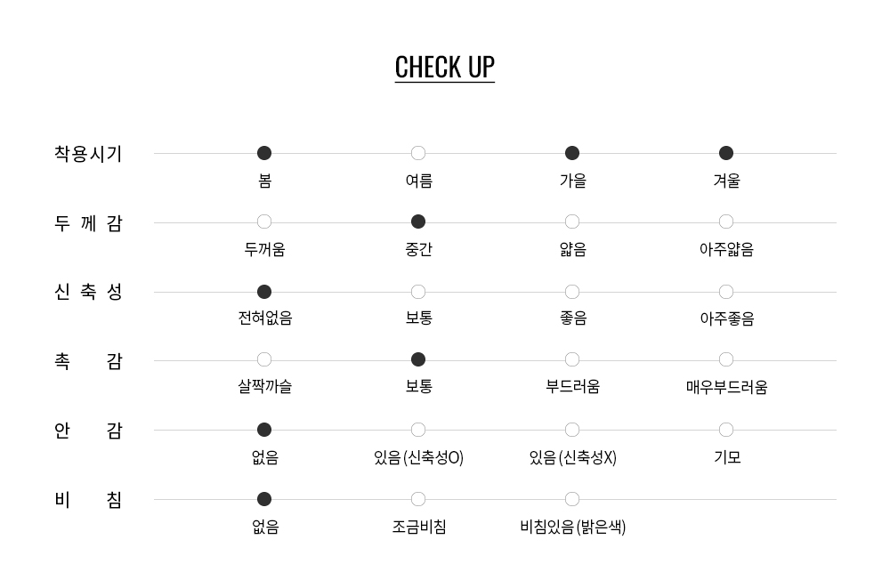Click the 착용시기 row label
Screen dimensions: 890x588
(x=88, y=154)
